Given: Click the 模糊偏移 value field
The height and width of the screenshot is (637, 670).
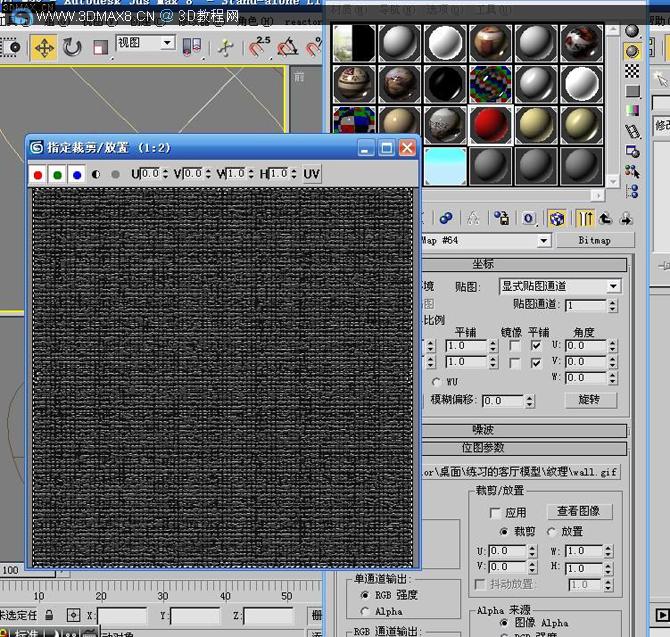Looking at the screenshot, I should 502,401.
